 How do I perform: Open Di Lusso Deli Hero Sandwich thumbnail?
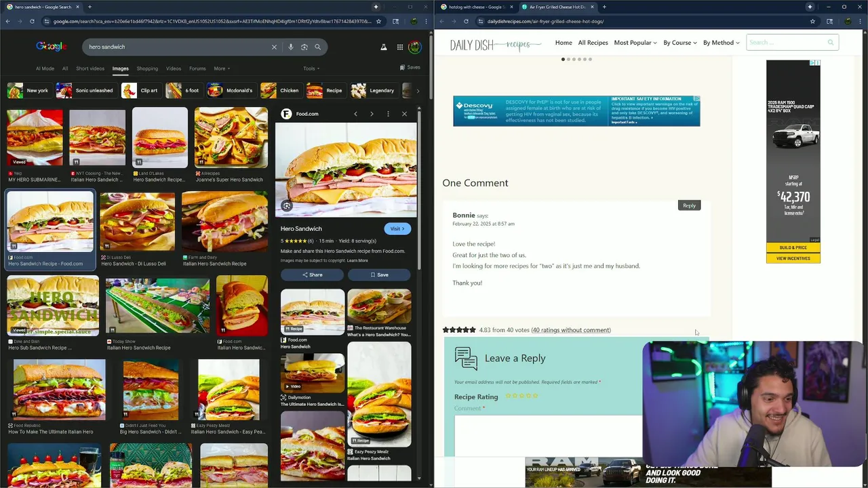[137, 222]
